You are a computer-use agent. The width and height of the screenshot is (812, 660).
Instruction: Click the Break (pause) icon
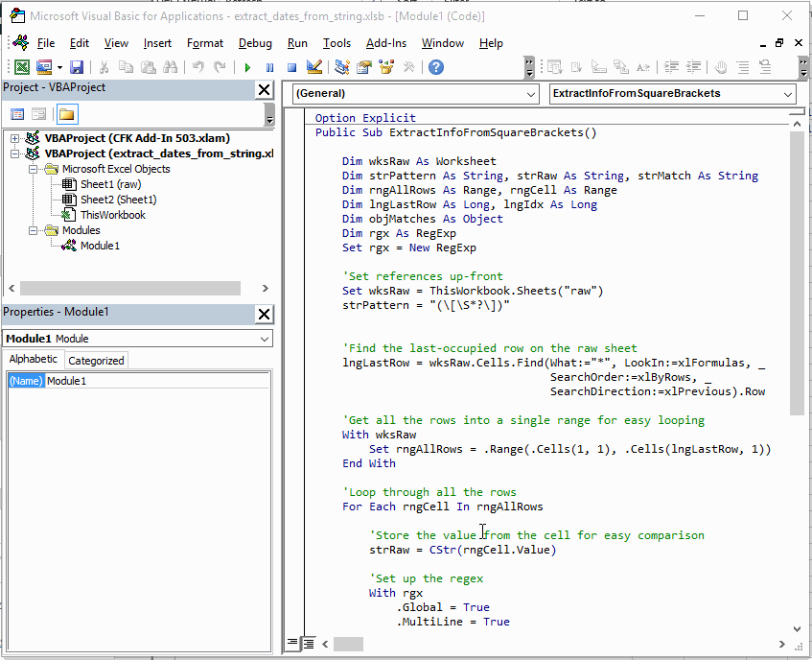[269, 67]
